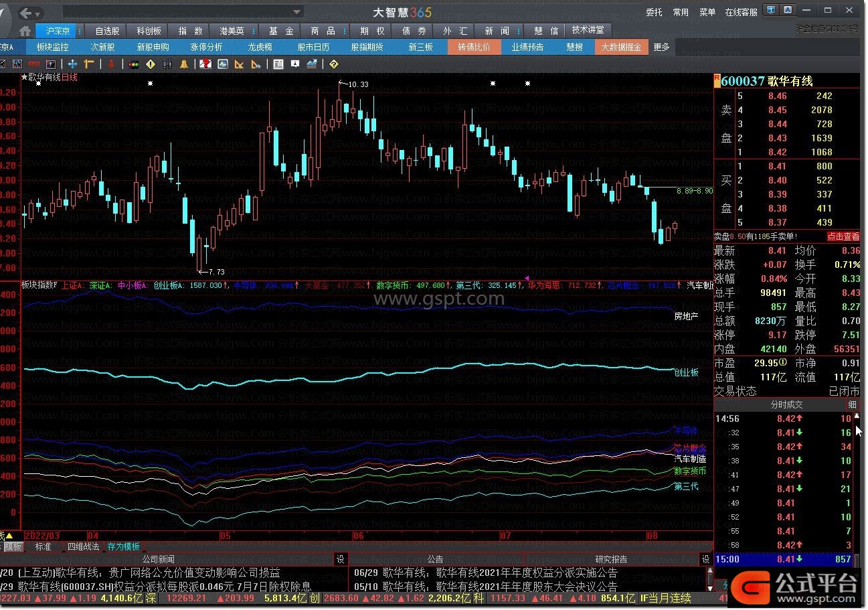
Task: Open the list report panel icon
Action: pyautogui.click(x=278, y=64)
